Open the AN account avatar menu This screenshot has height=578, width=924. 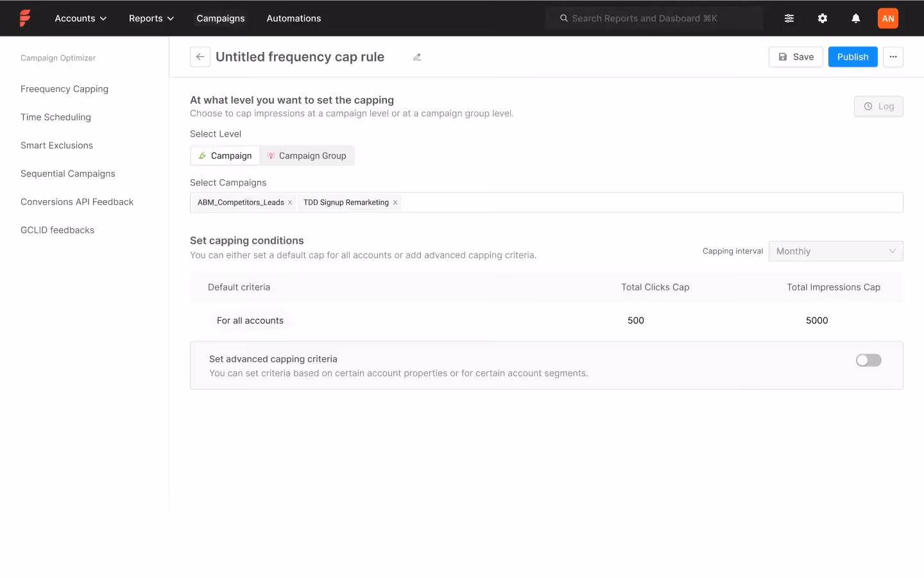(x=888, y=18)
